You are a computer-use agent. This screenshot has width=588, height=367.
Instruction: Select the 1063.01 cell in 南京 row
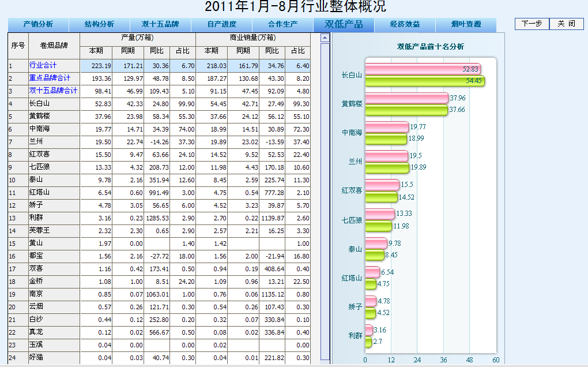157,294
